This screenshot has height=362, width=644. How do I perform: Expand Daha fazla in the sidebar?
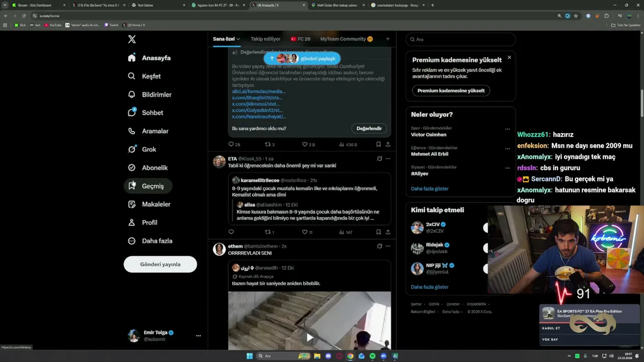click(x=150, y=241)
